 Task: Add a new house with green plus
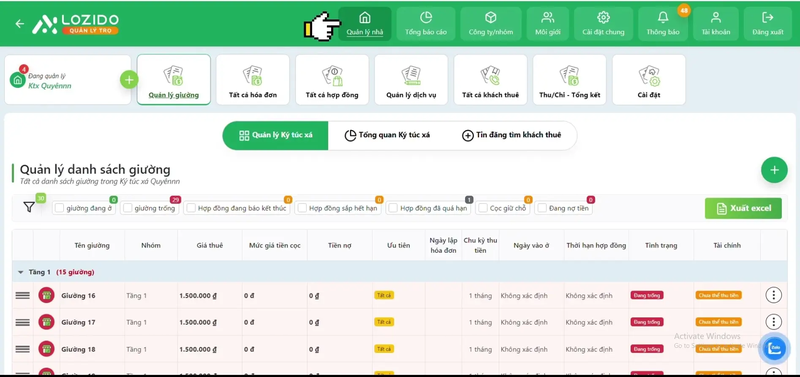tap(129, 80)
